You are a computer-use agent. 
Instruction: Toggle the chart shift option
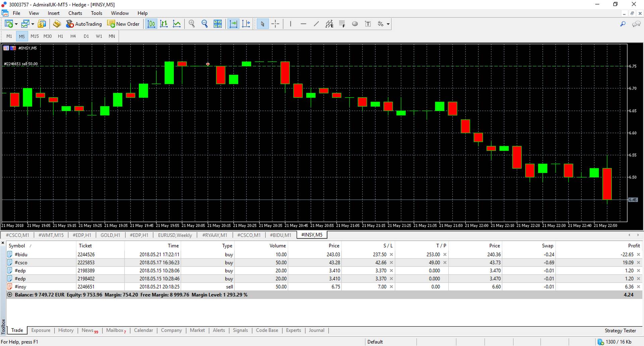(246, 24)
